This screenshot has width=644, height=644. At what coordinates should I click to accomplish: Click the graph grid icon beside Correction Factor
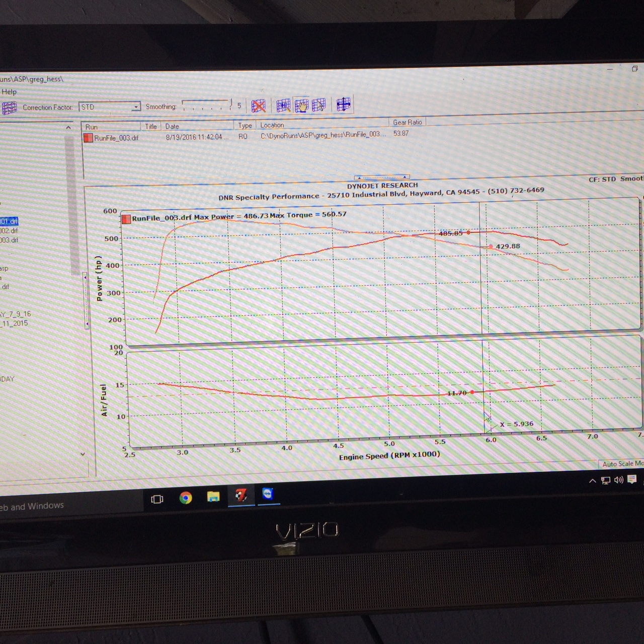9,108
